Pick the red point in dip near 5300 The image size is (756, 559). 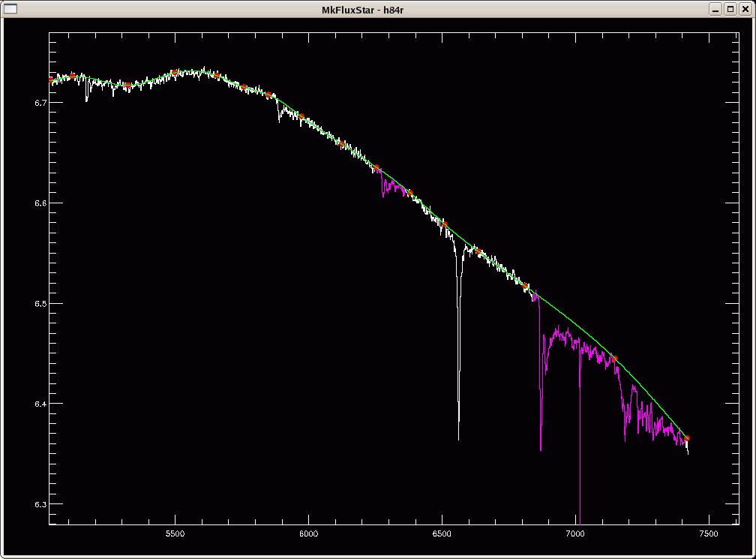(128, 86)
